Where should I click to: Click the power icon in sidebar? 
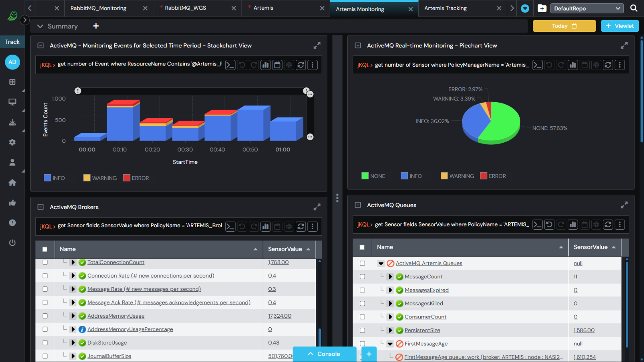point(12,243)
